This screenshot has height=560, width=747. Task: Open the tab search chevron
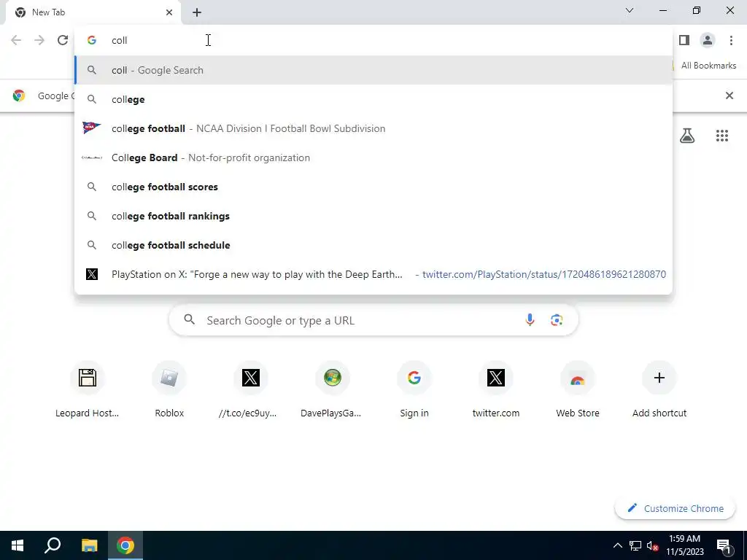(630, 10)
